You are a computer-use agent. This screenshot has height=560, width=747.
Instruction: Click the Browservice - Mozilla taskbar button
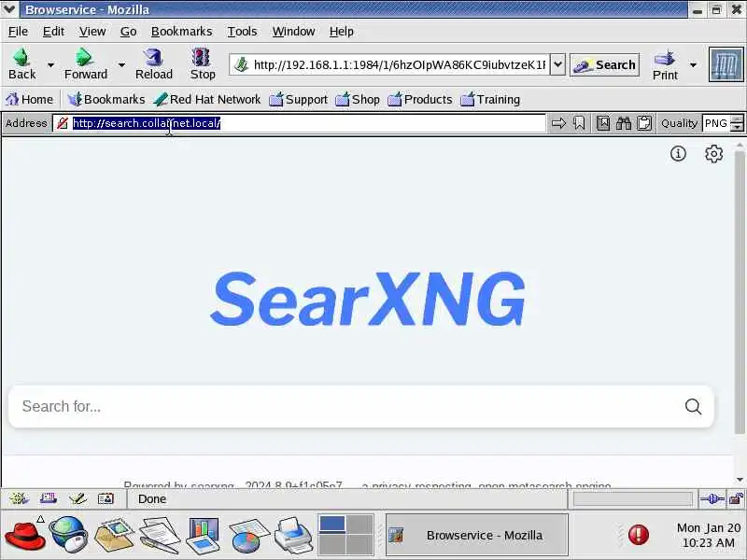(x=476, y=535)
